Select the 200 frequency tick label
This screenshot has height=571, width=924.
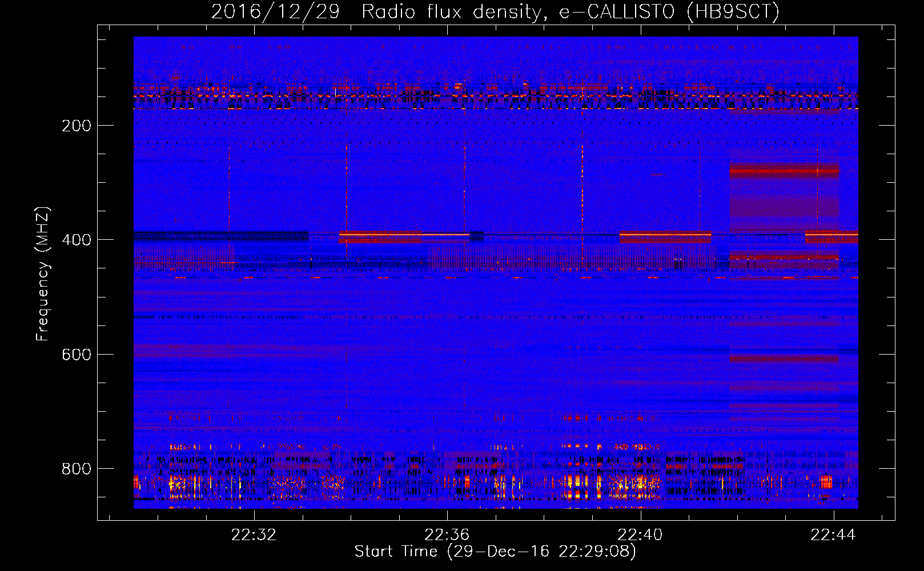pos(77,126)
